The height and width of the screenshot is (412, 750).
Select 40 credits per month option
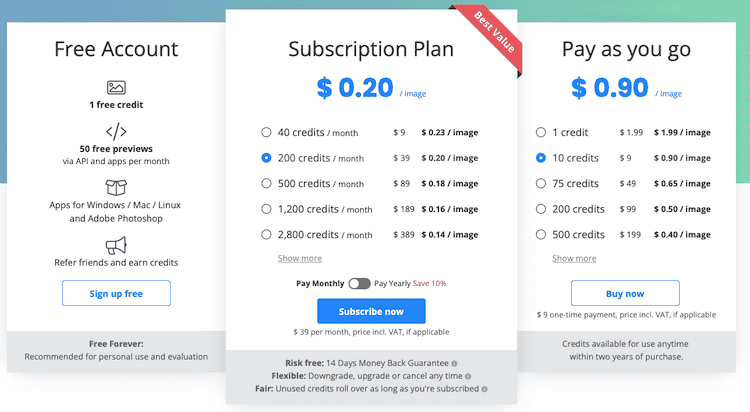pos(266,132)
